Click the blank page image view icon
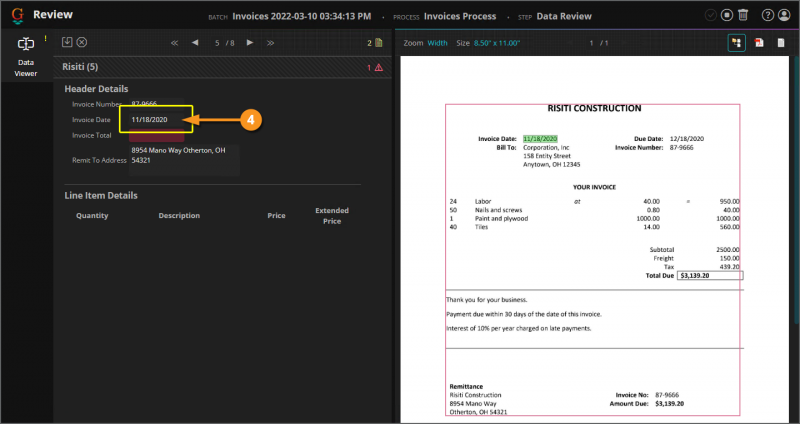 tap(781, 43)
